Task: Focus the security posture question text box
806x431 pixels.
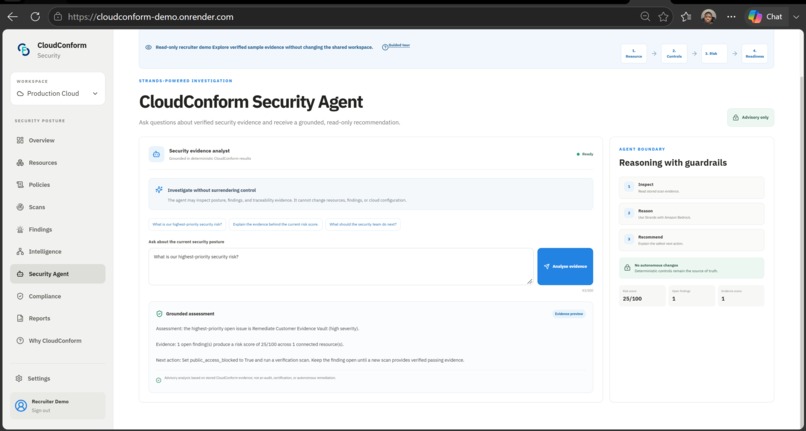Action: 340,266
